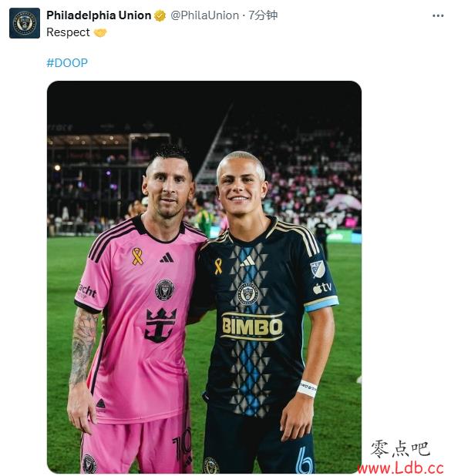Click the Apple TV logo on sleeve
Viewport: 451px width, 476px height.
[x=322, y=287]
